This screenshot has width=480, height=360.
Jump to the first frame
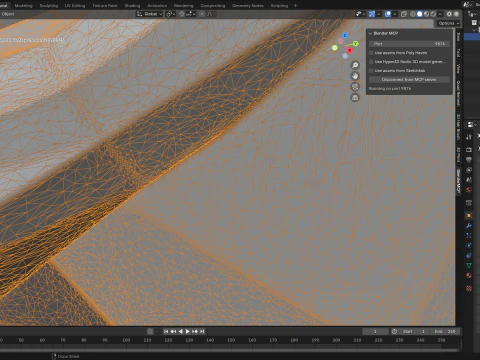coord(166,331)
